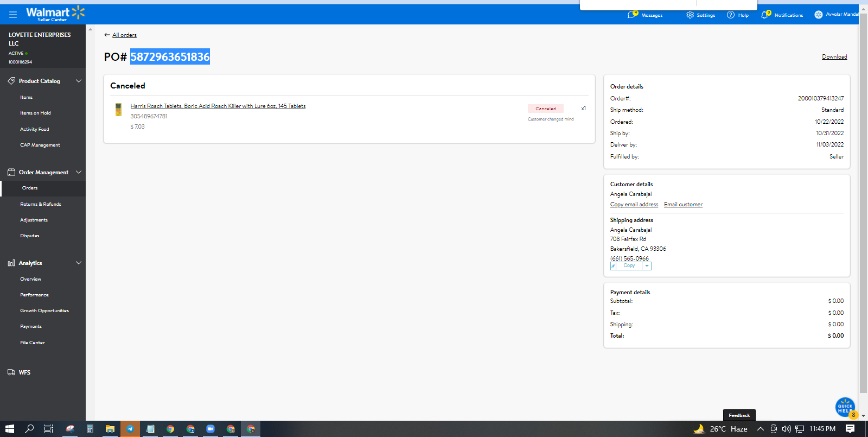Open the Harris Roach Tablets product link
The width and height of the screenshot is (868, 437).
point(218,106)
